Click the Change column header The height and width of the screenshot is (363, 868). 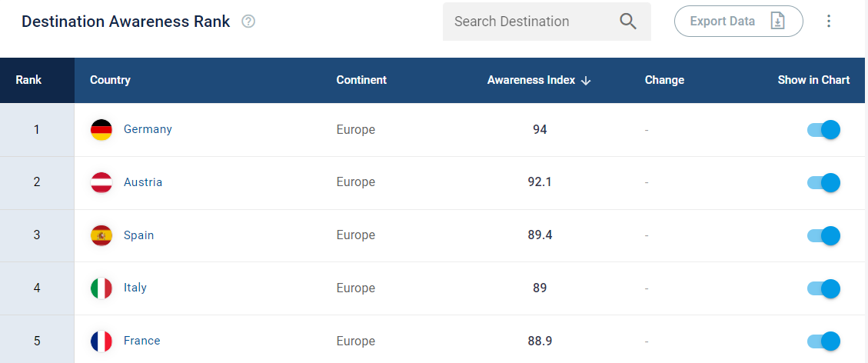click(664, 80)
